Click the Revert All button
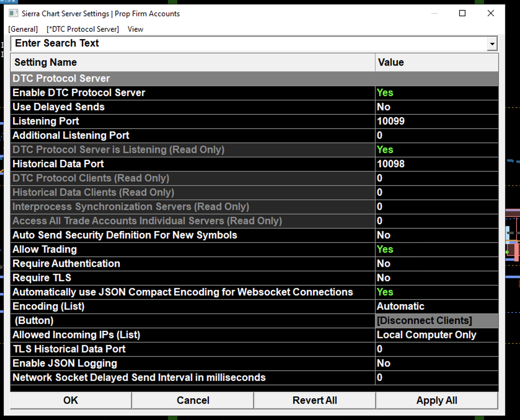Viewport: 520px width, 420px height. point(315,400)
